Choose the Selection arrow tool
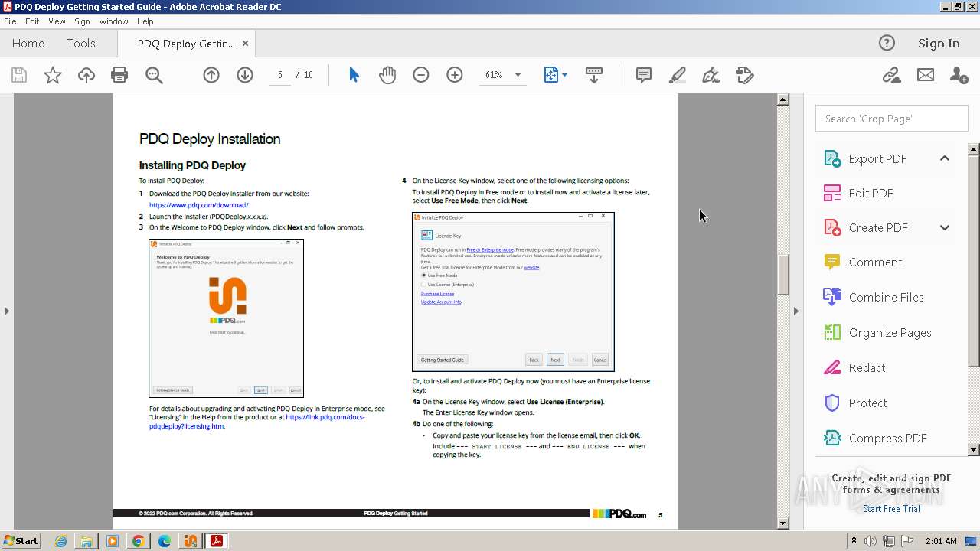This screenshot has height=551, width=980. (x=354, y=75)
